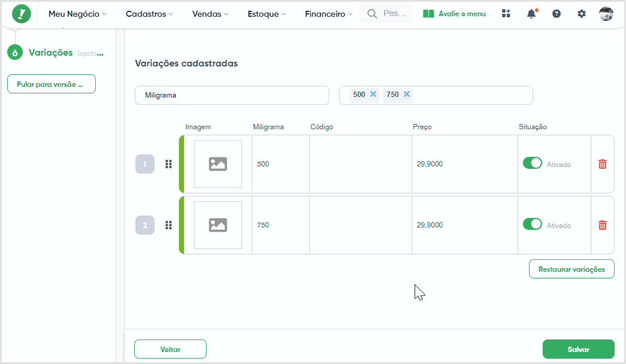Screen dimensions: 626x364
Task: Delete the 500 variation with trash icon
Action: (603, 164)
